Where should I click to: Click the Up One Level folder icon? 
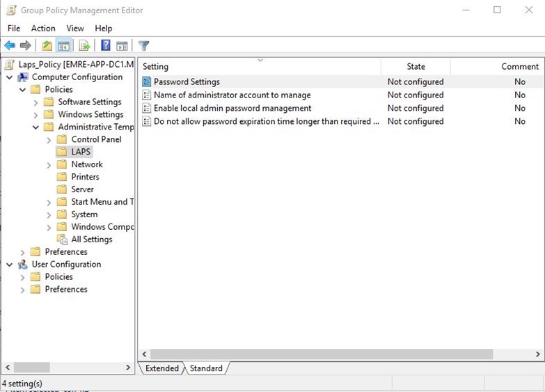(47, 46)
